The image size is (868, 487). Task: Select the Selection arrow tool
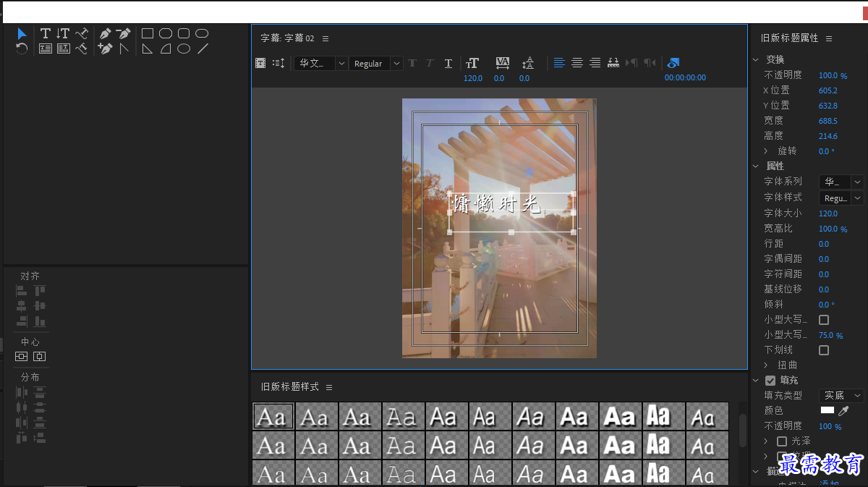pos(22,33)
